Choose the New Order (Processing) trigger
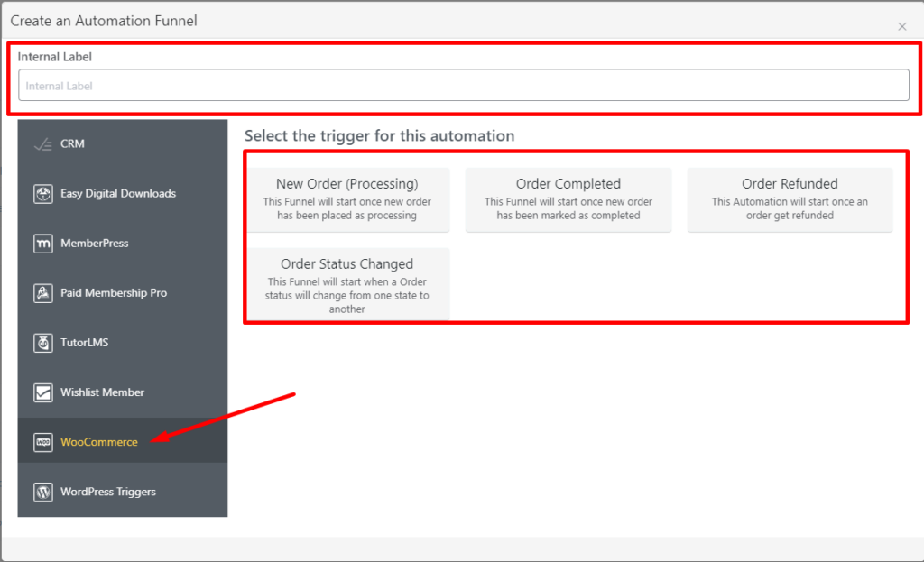Image resolution: width=924 pixels, height=562 pixels. tap(347, 199)
